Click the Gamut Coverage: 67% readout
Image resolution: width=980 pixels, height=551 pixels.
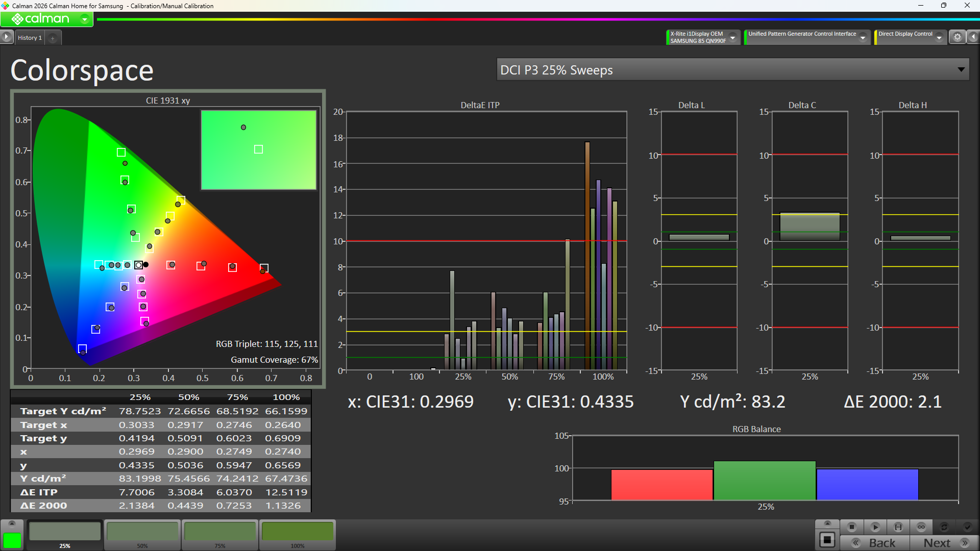[x=274, y=360]
